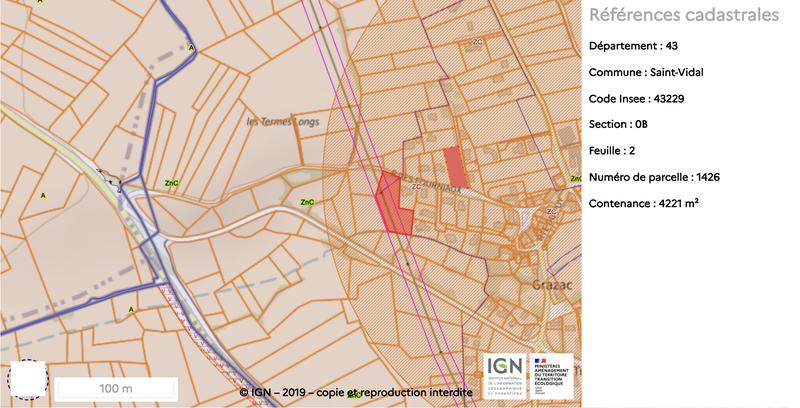Click the ZC label at top of map
This screenshot has height=408, width=800.
coord(476,42)
